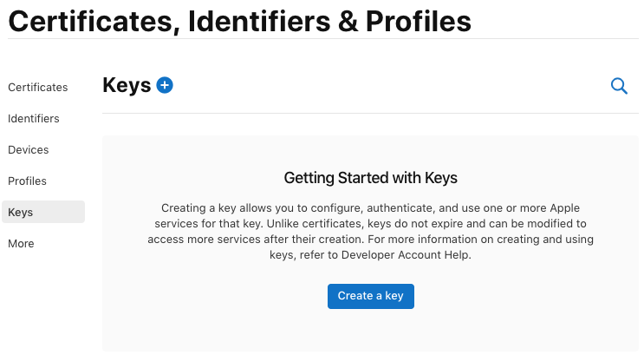The height and width of the screenshot is (355, 644).
Task: Click the Keys heading next to plus icon
Action: coord(127,85)
